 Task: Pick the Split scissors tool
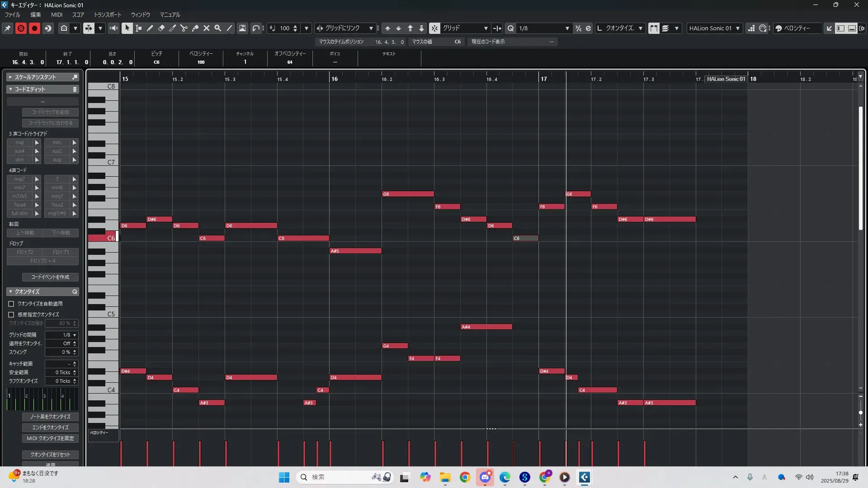tap(184, 28)
